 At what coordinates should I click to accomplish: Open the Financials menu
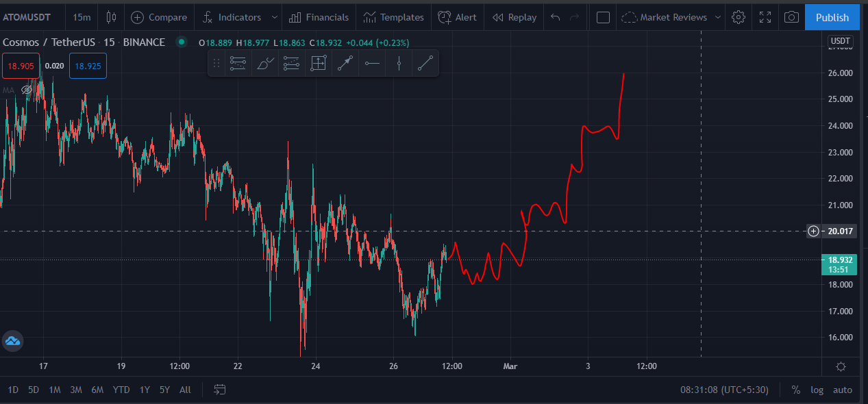point(319,17)
